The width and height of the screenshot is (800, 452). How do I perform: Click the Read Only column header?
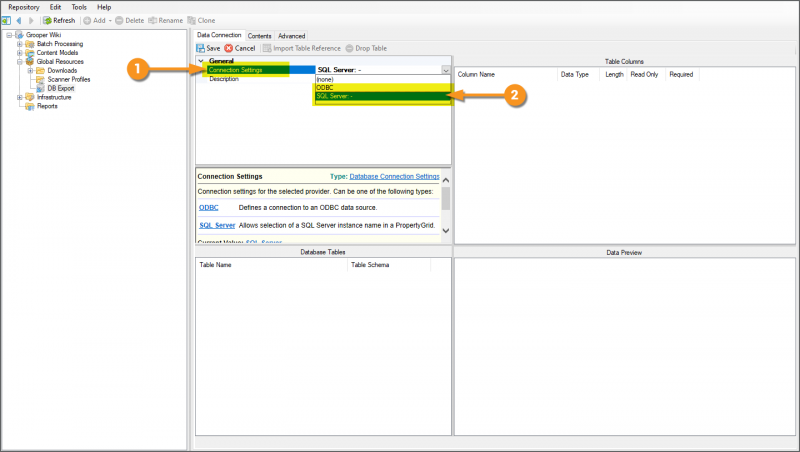pos(644,74)
